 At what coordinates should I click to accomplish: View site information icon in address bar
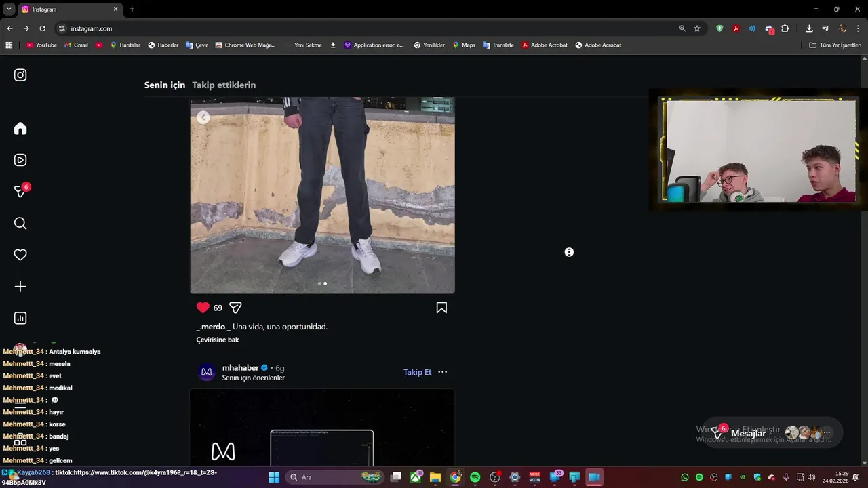[x=62, y=28]
